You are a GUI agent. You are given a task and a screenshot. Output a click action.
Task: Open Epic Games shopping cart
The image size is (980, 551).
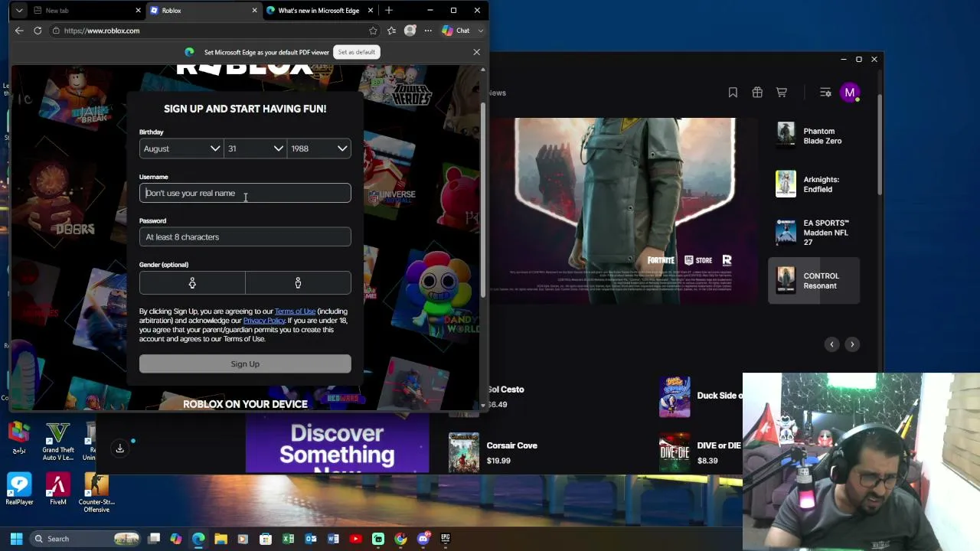tap(782, 93)
